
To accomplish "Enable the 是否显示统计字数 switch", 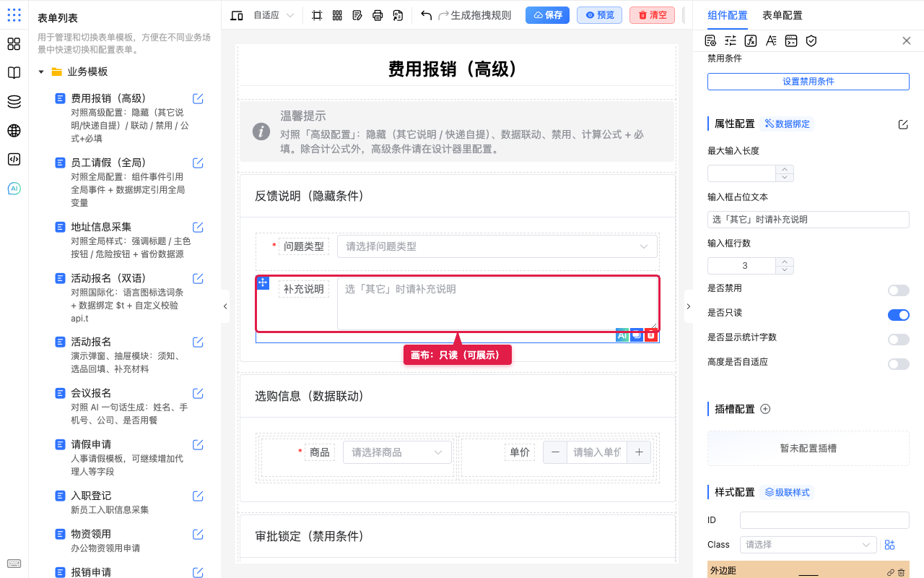I will [x=899, y=340].
